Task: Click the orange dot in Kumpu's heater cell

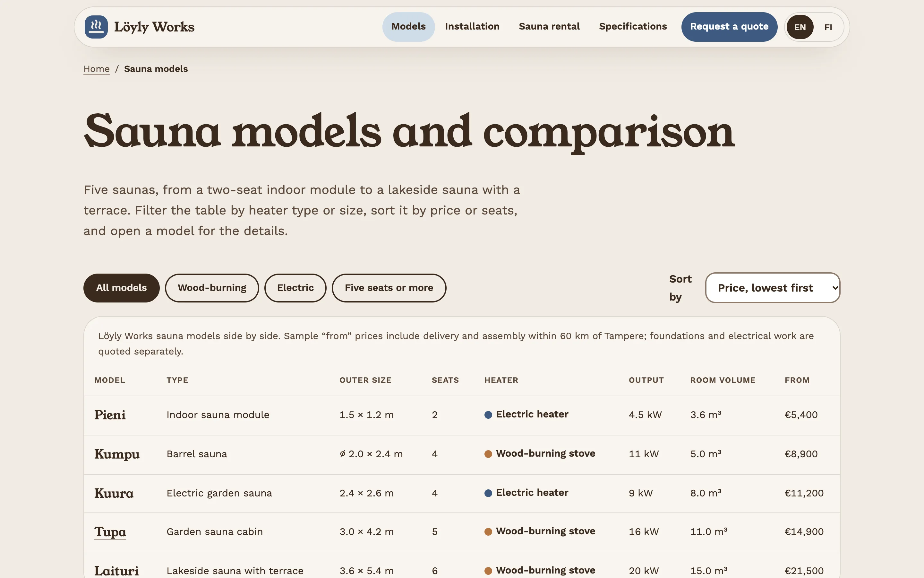Action: click(x=488, y=454)
